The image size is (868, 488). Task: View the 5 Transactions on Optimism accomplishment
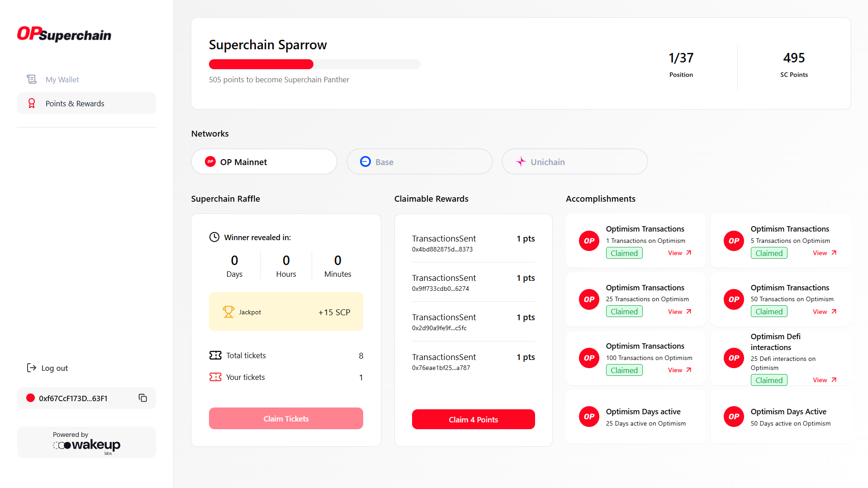(x=825, y=253)
